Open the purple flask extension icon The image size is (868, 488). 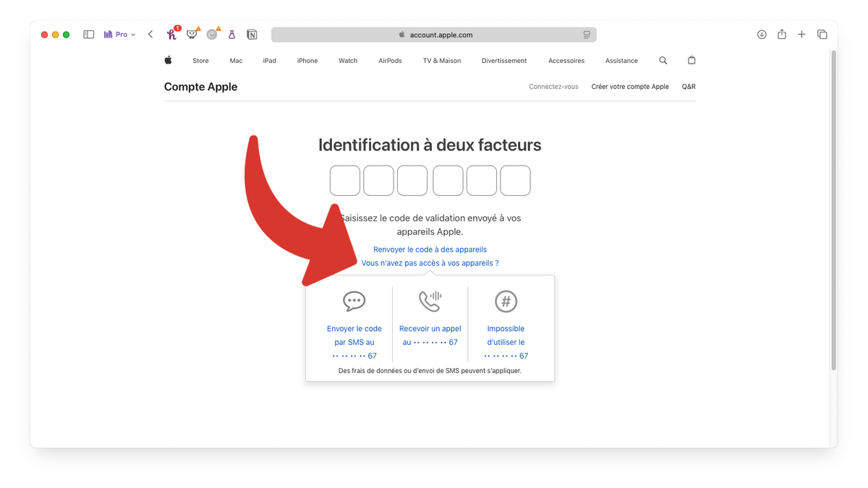pos(232,35)
